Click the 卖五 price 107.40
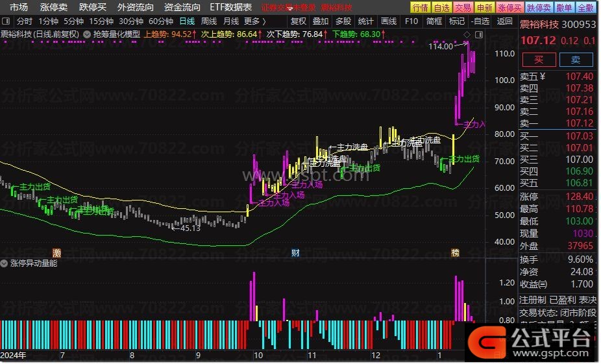 [x=580, y=77]
